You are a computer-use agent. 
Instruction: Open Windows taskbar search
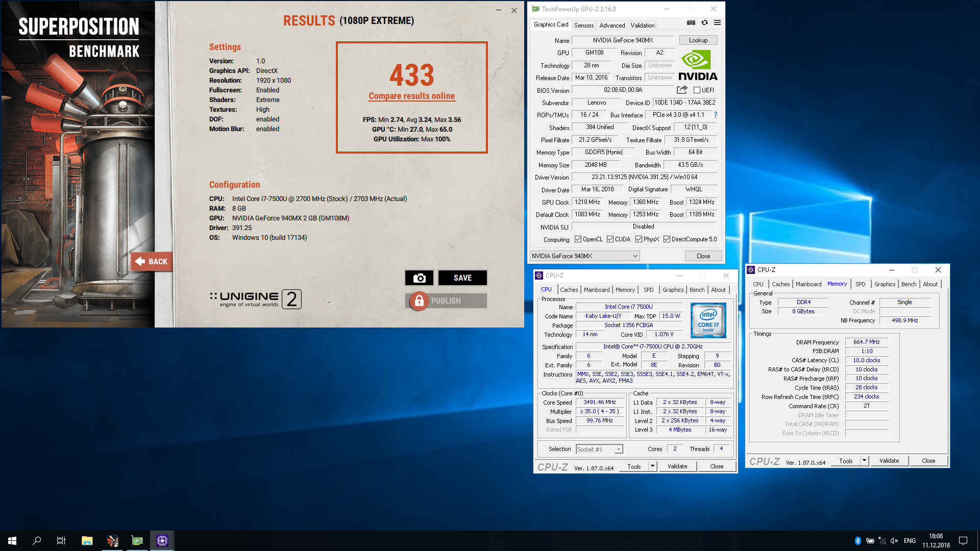[37, 541]
